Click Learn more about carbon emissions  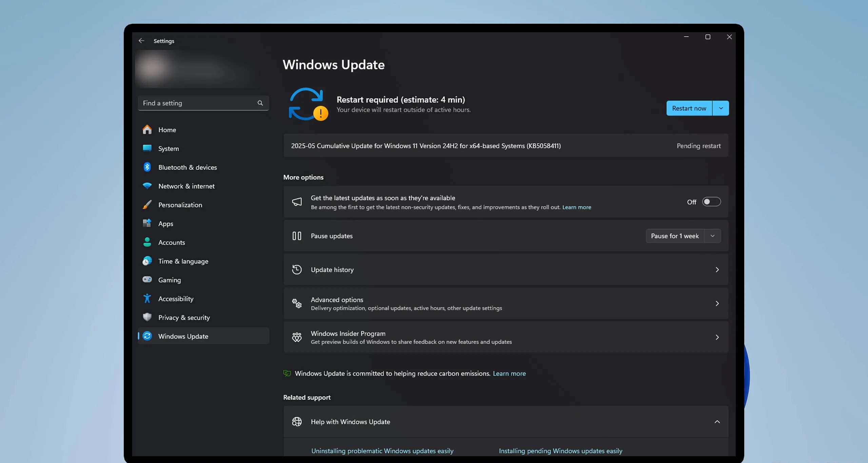[509, 373]
